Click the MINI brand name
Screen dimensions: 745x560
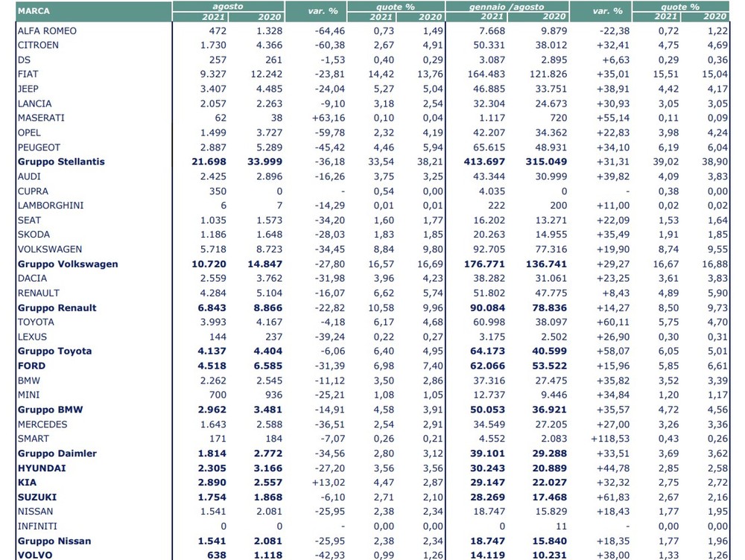28,395
